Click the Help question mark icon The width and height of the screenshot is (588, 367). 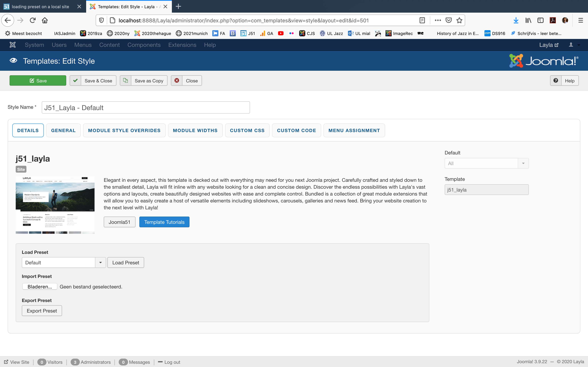[x=556, y=81]
